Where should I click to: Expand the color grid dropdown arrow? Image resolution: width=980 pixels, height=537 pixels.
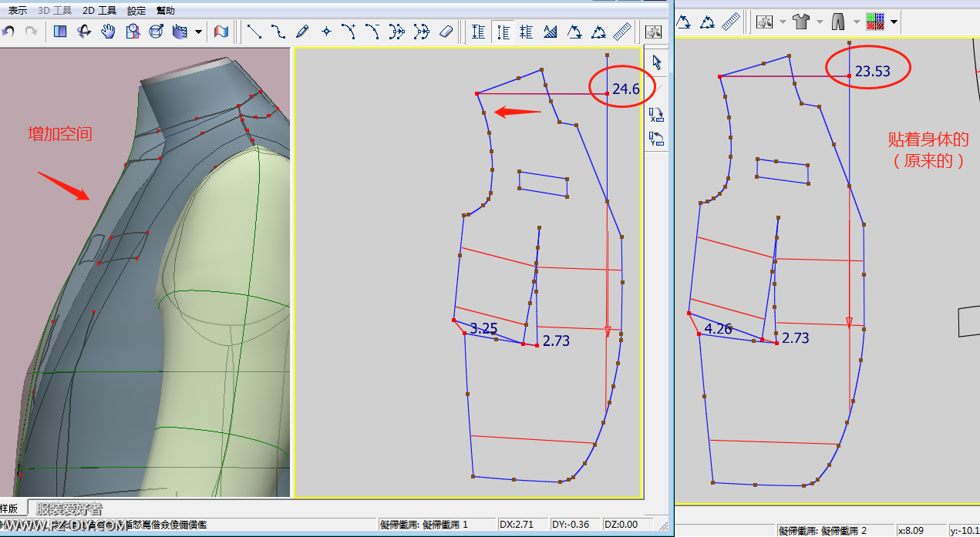(894, 22)
